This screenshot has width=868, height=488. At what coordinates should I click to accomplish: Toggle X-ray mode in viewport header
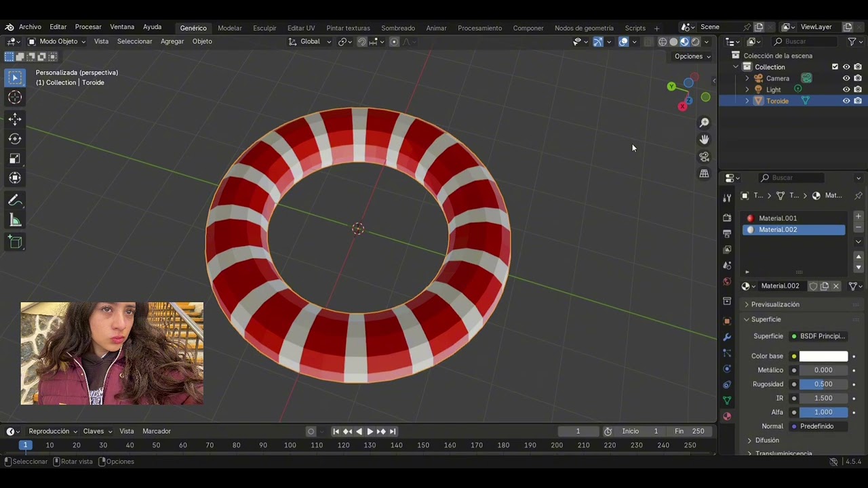648,42
